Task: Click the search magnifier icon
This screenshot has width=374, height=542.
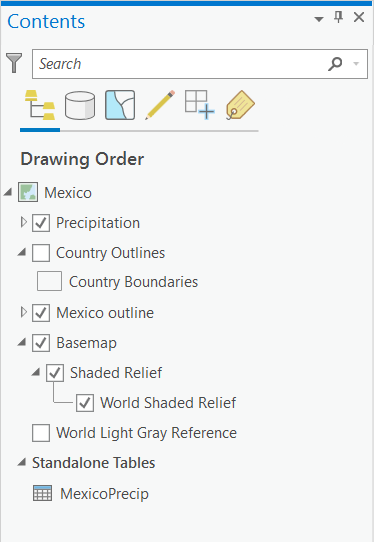Action: click(x=335, y=64)
